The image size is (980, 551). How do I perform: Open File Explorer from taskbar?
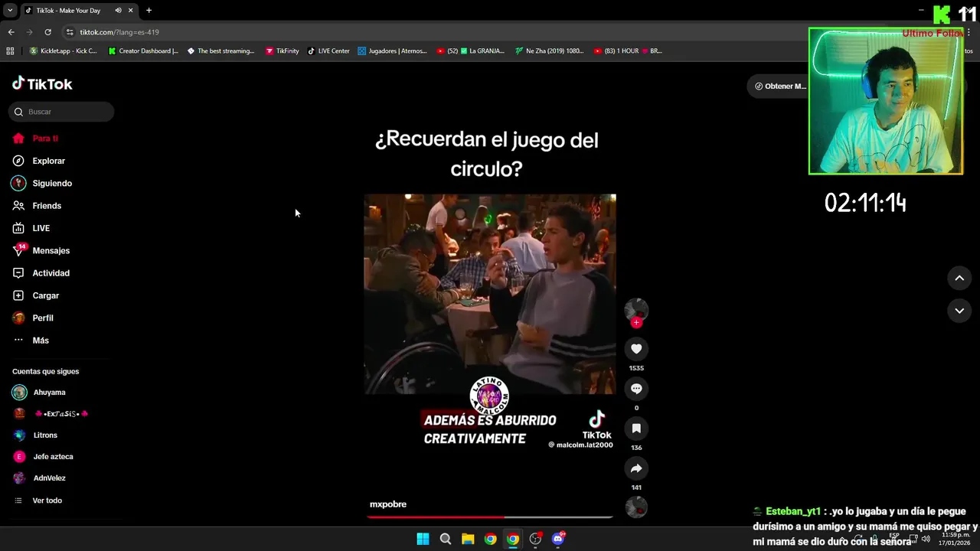coord(468,539)
